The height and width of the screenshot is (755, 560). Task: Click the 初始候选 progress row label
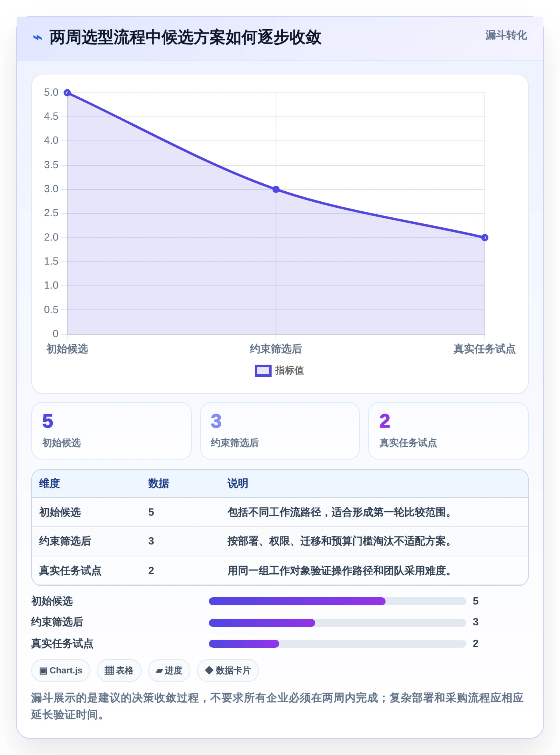[52, 601]
